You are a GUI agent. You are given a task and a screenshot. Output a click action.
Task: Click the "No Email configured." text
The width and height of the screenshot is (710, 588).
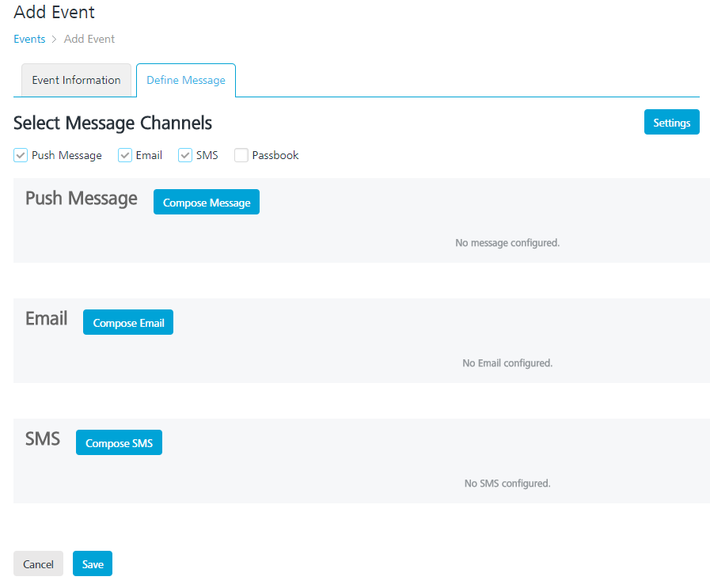coord(507,363)
